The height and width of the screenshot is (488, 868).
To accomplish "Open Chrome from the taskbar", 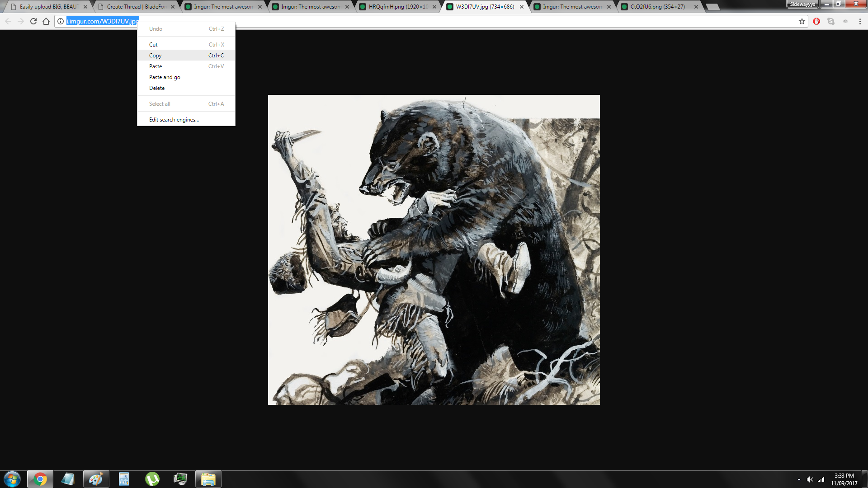I will pyautogui.click(x=40, y=479).
